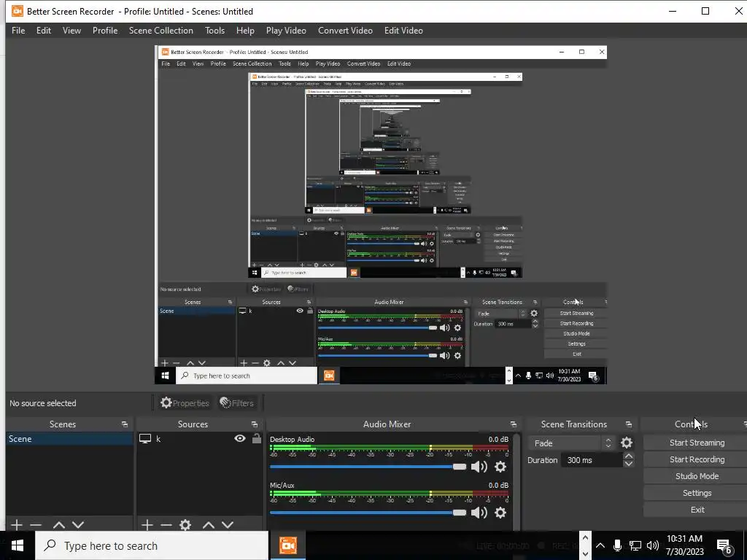Image resolution: width=747 pixels, height=560 pixels.
Task: Open Windows Start menu
Action: pos(18,545)
